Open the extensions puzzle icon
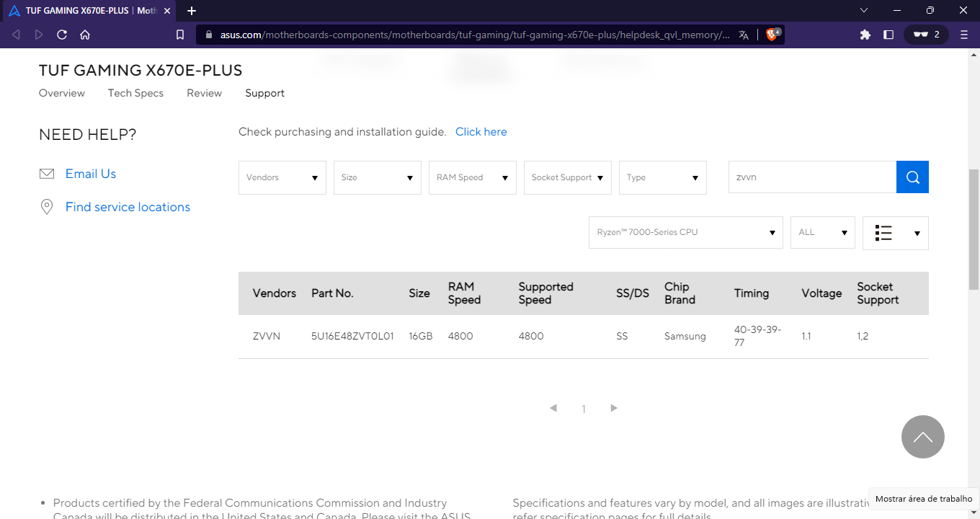 (865, 35)
